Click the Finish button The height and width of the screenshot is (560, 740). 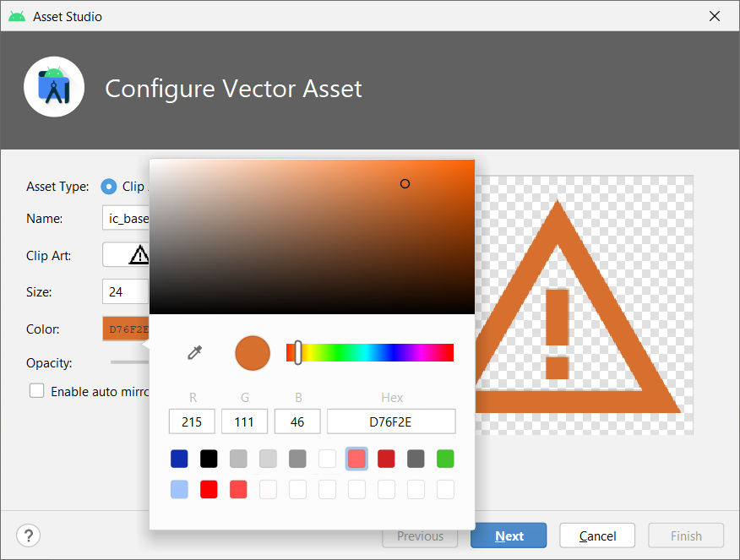click(x=686, y=536)
